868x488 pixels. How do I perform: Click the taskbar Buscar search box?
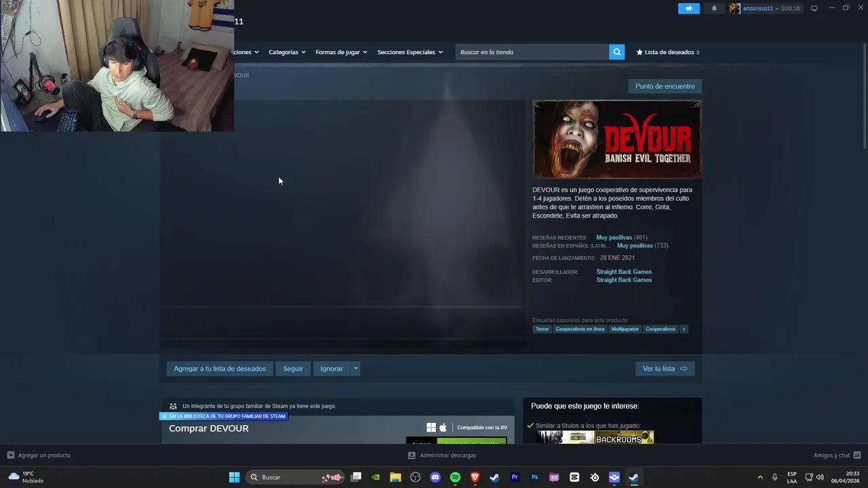pos(296,477)
